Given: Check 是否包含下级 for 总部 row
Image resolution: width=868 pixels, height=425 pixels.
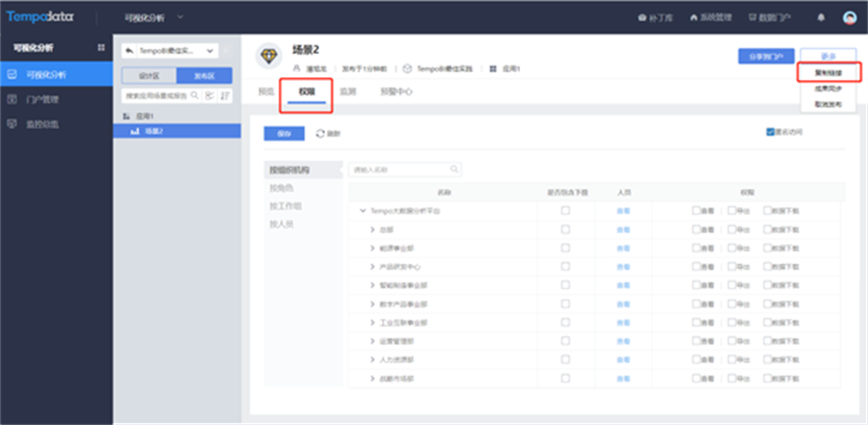Looking at the screenshot, I should (565, 229).
